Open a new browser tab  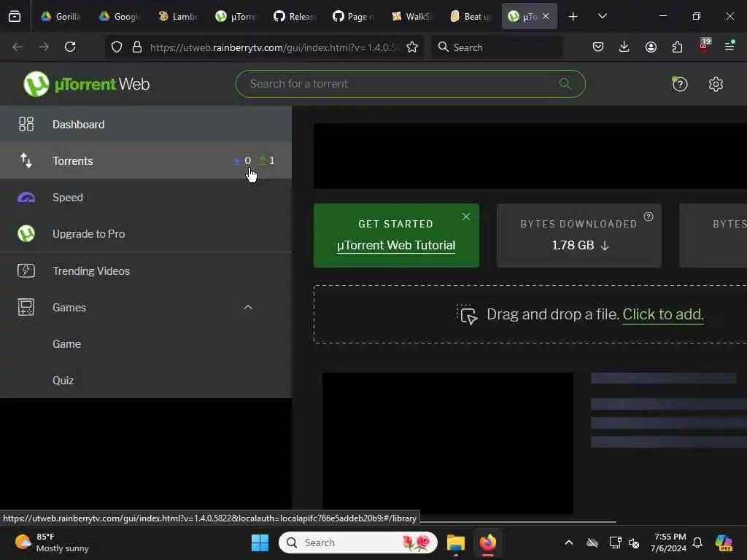click(x=573, y=17)
